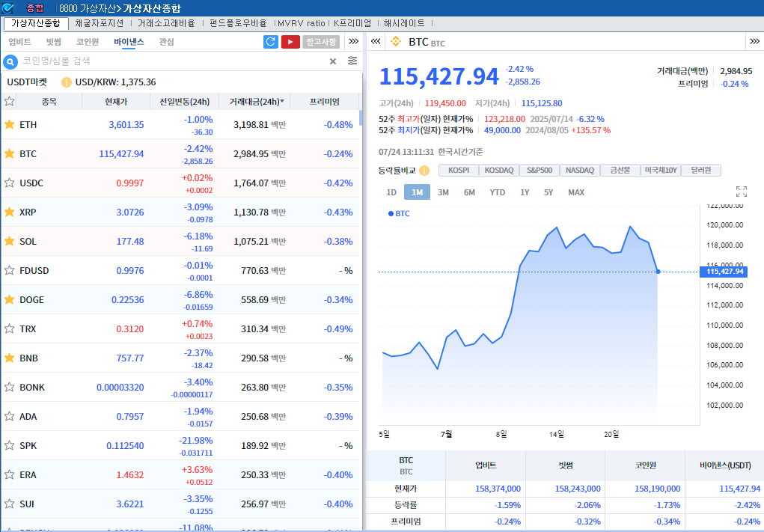Expand the chart to fullscreen
Image resolution: width=764 pixels, height=532 pixels.
click(x=742, y=192)
